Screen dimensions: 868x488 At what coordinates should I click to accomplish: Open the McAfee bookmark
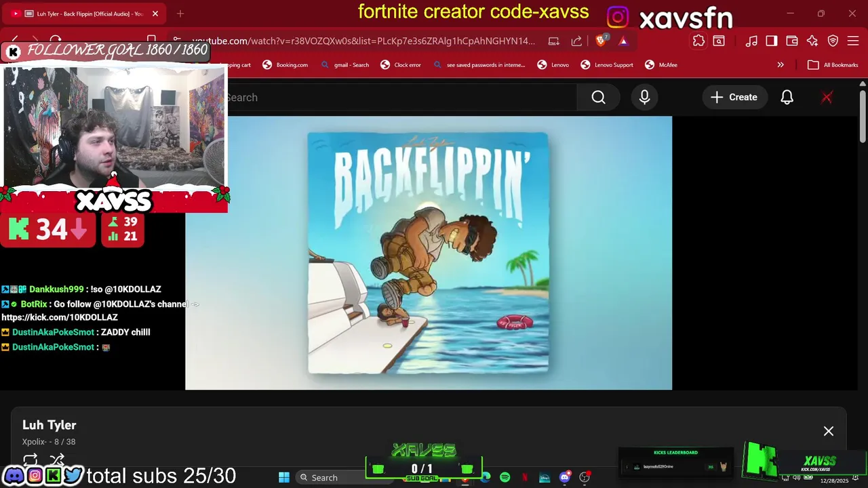click(x=661, y=65)
